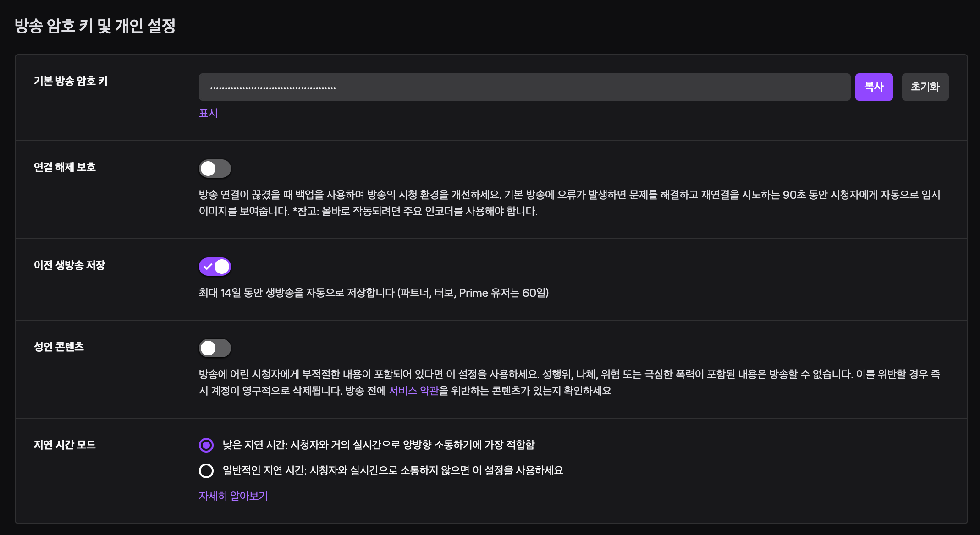Open the 자세히 알아보기 link

[233, 496]
